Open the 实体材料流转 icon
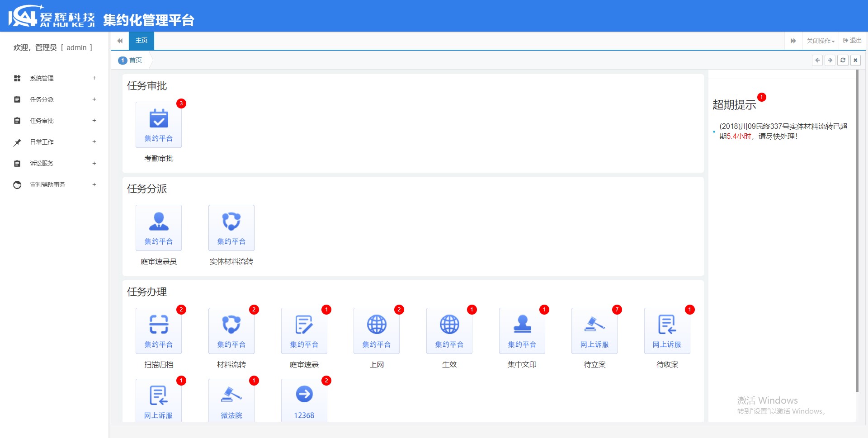Image resolution: width=868 pixels, height=438 pixels. 231,228
